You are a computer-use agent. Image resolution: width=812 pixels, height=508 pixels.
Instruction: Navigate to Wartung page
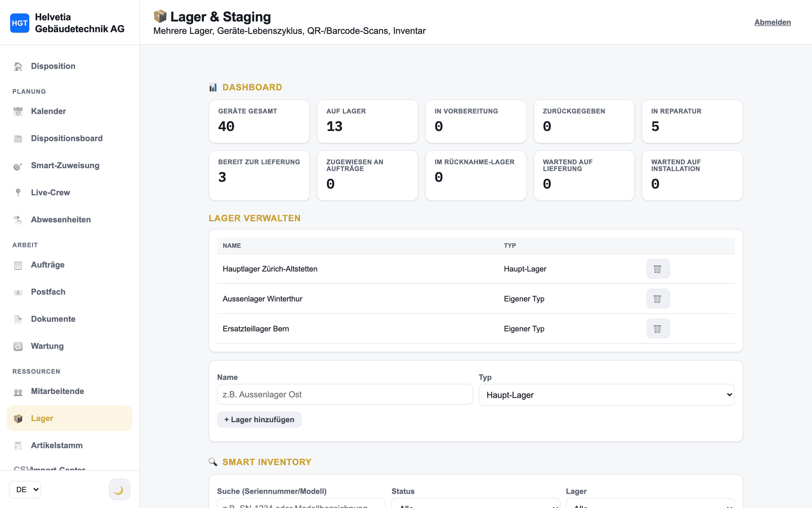[x=69, y=346]
